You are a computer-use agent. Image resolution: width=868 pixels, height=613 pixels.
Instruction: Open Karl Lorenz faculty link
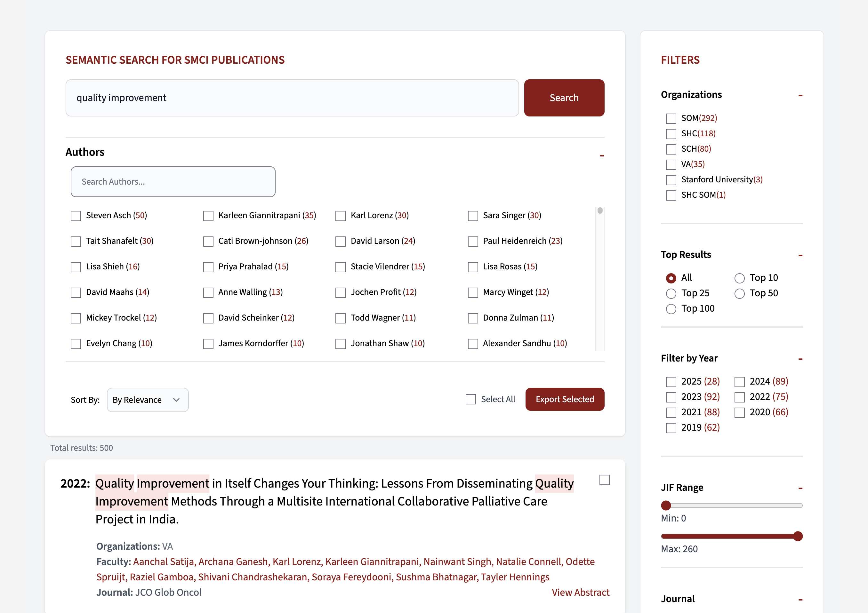[296, 561]
